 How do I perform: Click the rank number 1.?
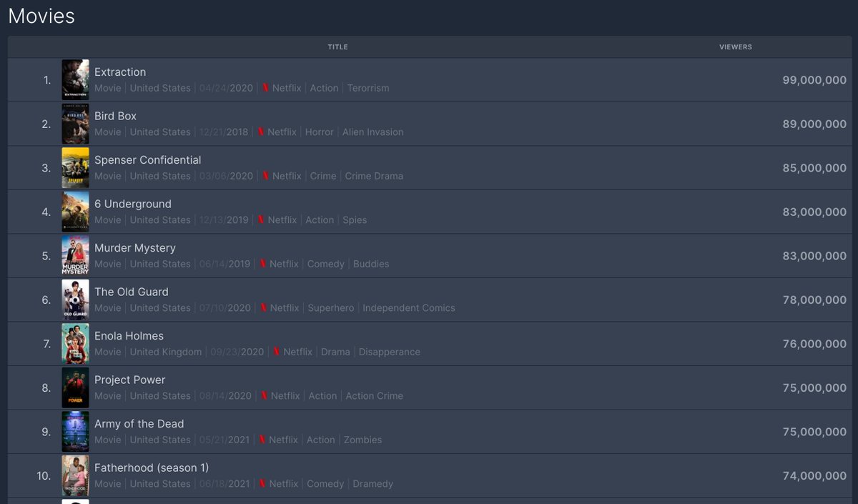[47, 81]
